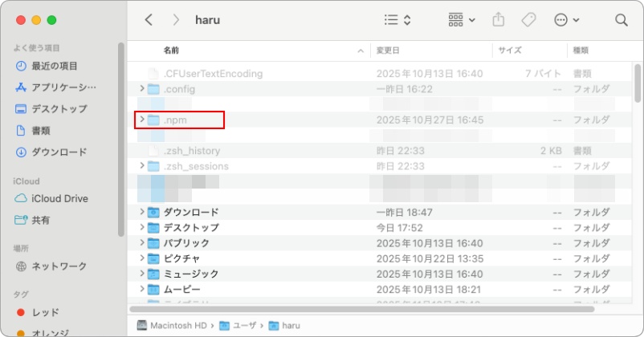
Task: Sort by the 名前 column header
Action: pyautogui.click(x=172, y=50)
